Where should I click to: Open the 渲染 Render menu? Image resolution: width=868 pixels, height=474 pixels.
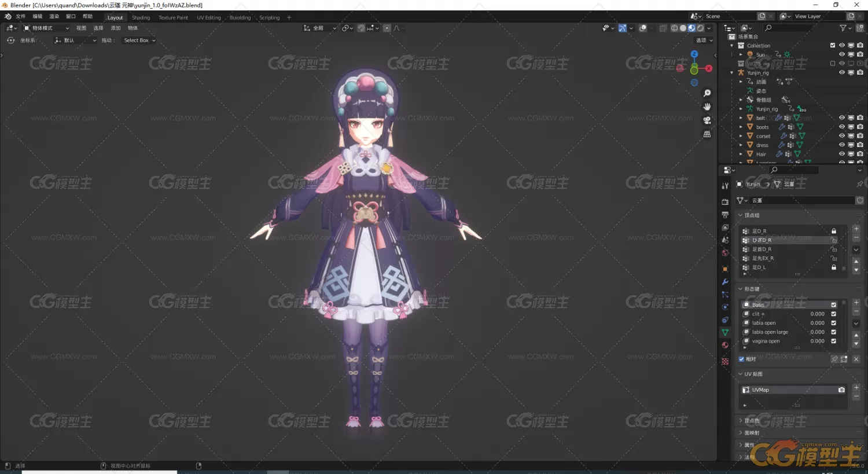[x=54, y=17]
